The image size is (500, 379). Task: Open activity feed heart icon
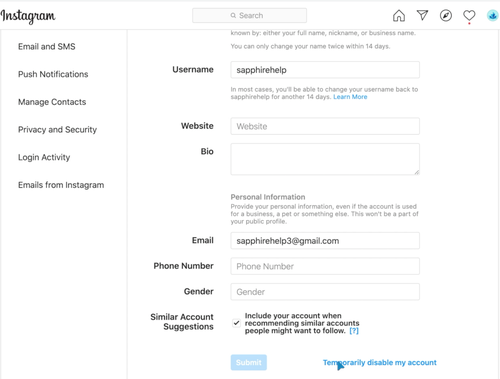(469, 15)
